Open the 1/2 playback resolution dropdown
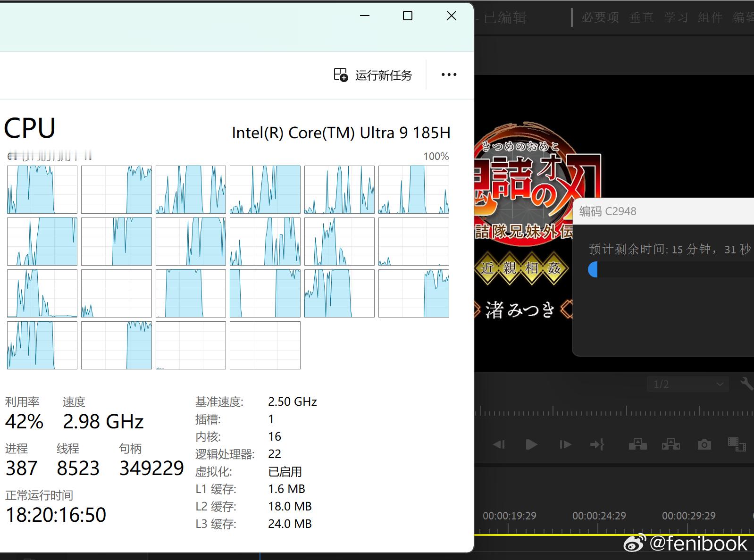The image size is (754, 560). point(687,384)
